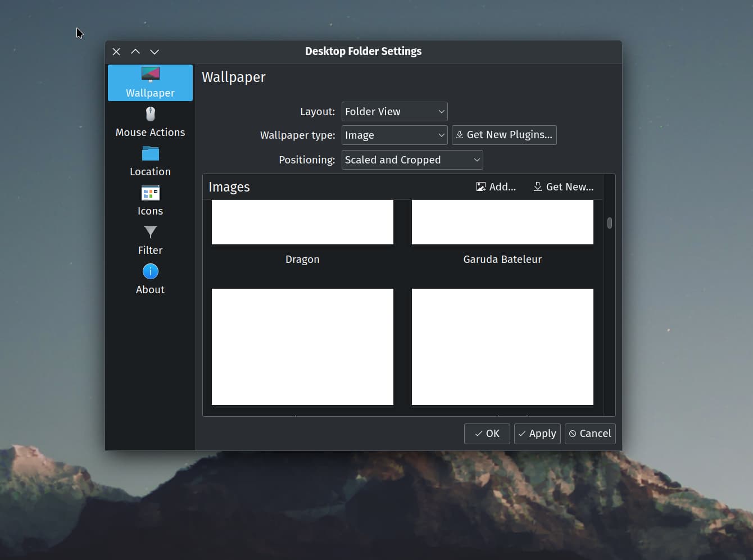753x560 pixels.
Task: Click the keep-below down arrow in titlebar
Action: [155, 52]
